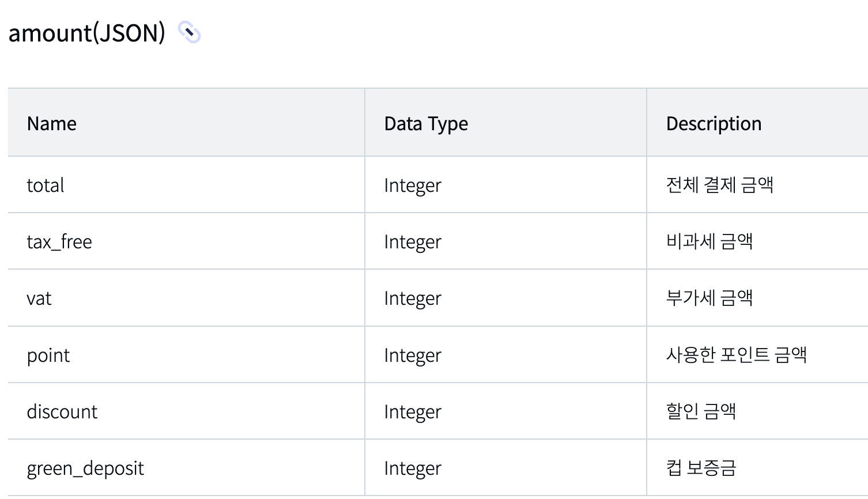The width and height of the screenshot is (868, 499).
Task: Select the point field name cell
Action: [x=48, y=355]
